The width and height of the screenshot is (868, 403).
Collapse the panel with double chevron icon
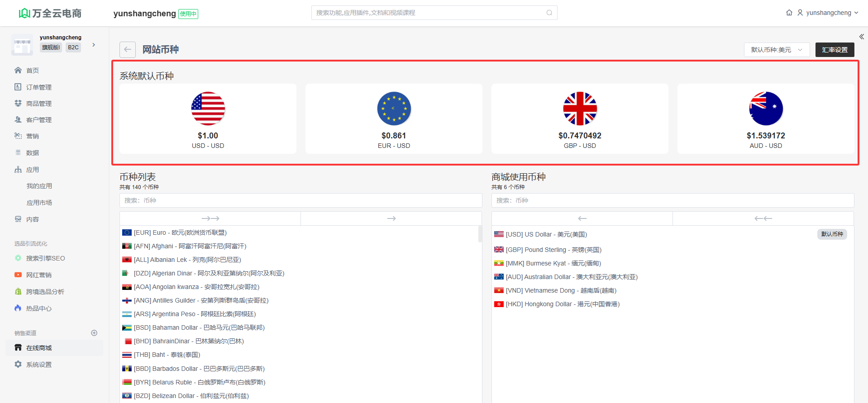pos(861,37)
